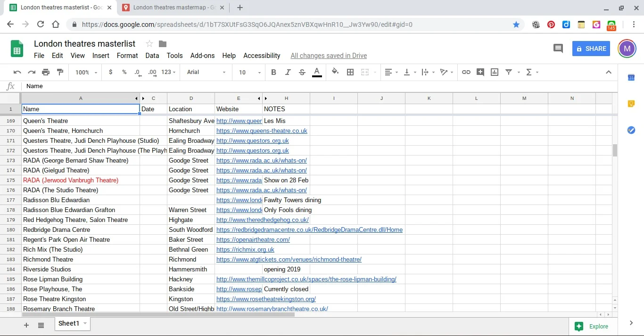Image resolution: width=644 pixels, height=336 pixels.
Task: Open the File menu
Action: [x=39, y=56]
